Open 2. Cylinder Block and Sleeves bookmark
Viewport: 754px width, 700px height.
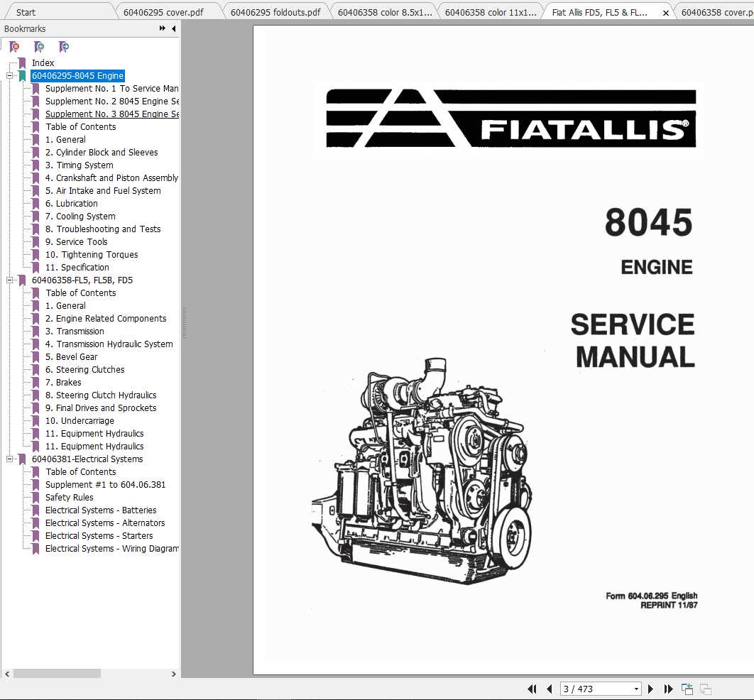pos(102,152)
